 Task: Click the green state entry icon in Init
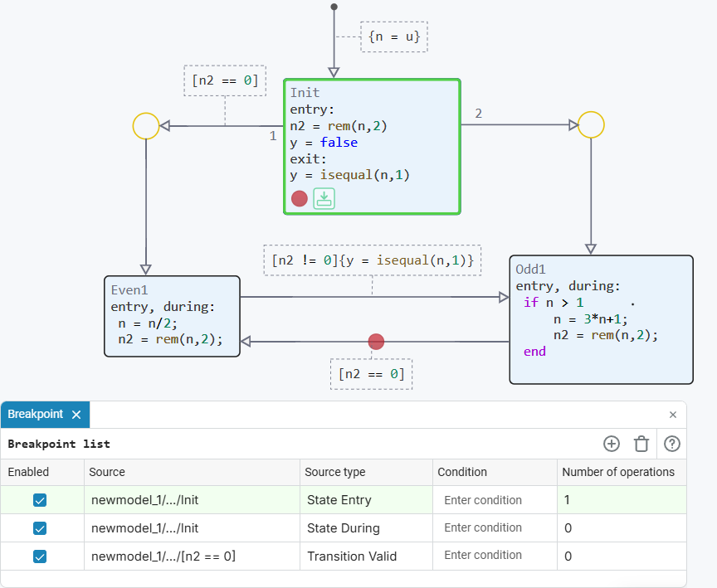pyautogui.click(x=324, y=199)
